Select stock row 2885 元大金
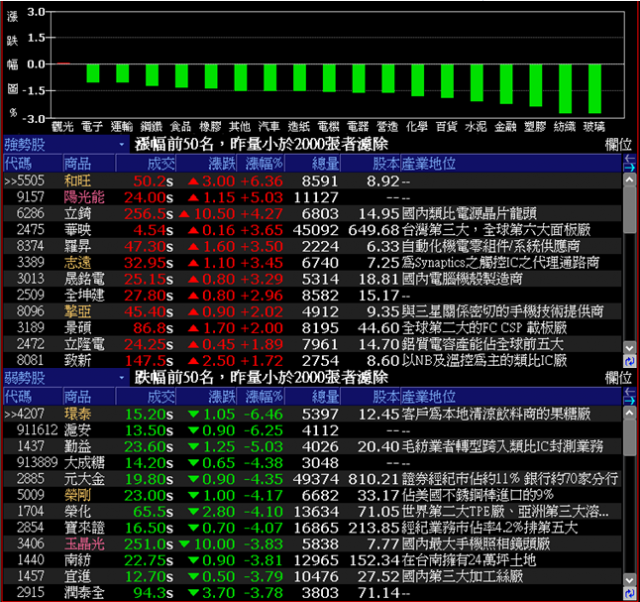 tap(312, 479)
